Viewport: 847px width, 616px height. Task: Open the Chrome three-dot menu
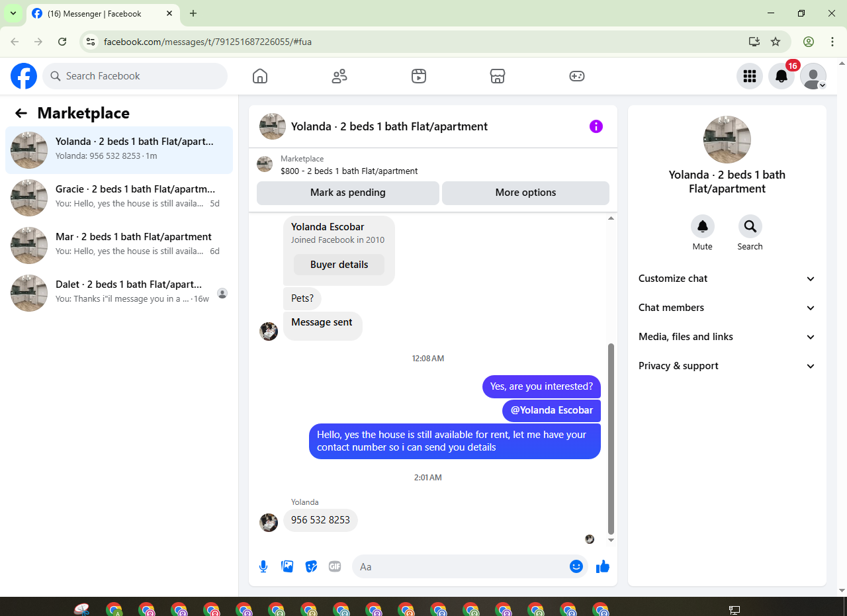(x=832, y=42)
